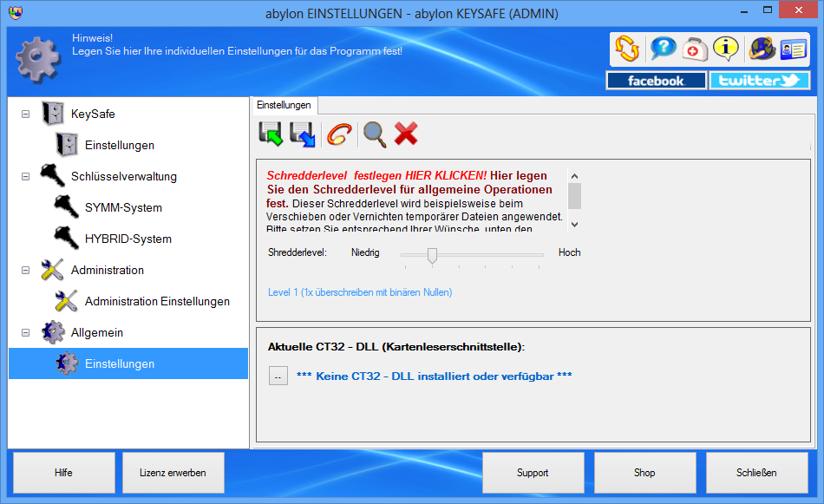824x504 pixels.
Task: Collapse the Allgemein tree node
Action: coord(25,332)
